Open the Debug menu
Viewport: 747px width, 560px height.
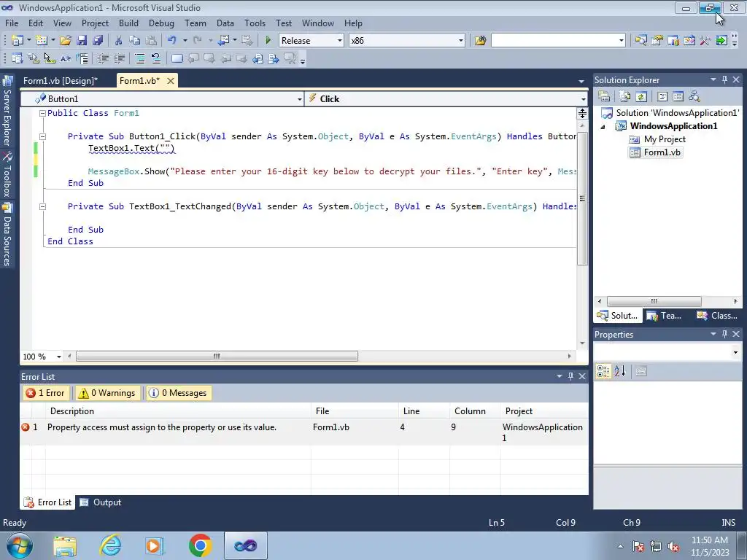pos(161,23)
